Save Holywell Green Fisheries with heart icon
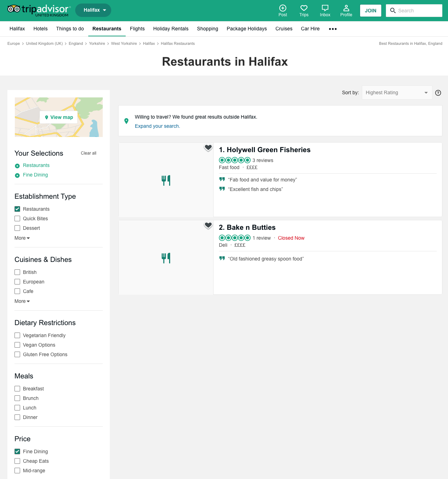Screen dimensions: 448x479 [208, 148]
